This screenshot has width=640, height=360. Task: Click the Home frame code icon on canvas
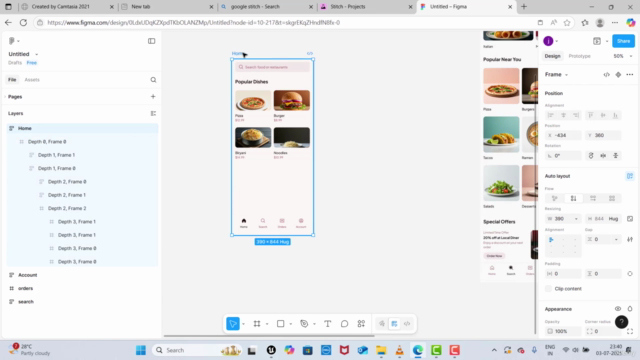pos(310,53)
